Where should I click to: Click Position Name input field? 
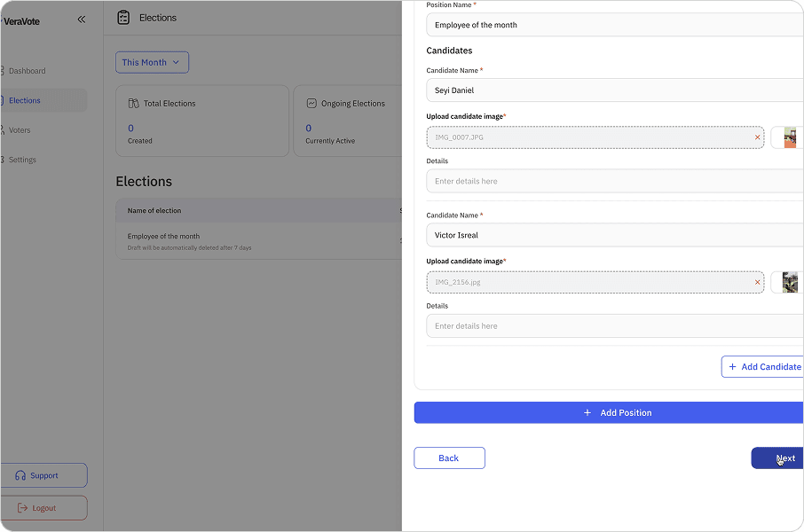[x=612, y=25]
